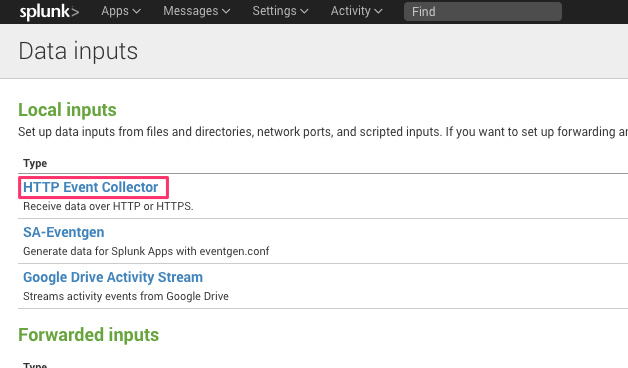628x368 pixels.
Task: Click the Splunk logo
Action: [49, 12]
